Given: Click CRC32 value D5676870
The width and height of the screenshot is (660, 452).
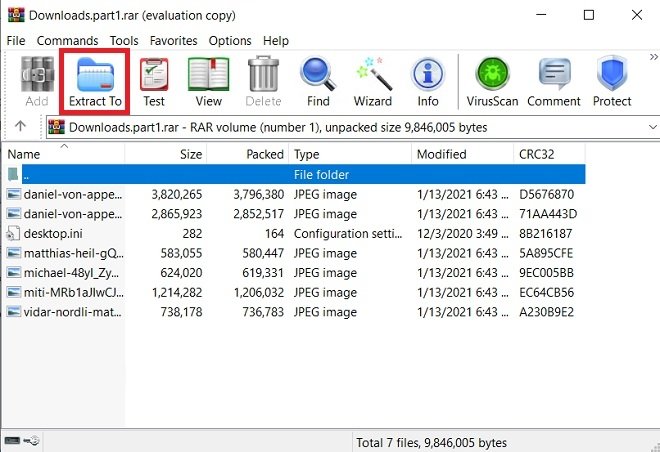Looking at the screenshot, I should tap(546, 194).
